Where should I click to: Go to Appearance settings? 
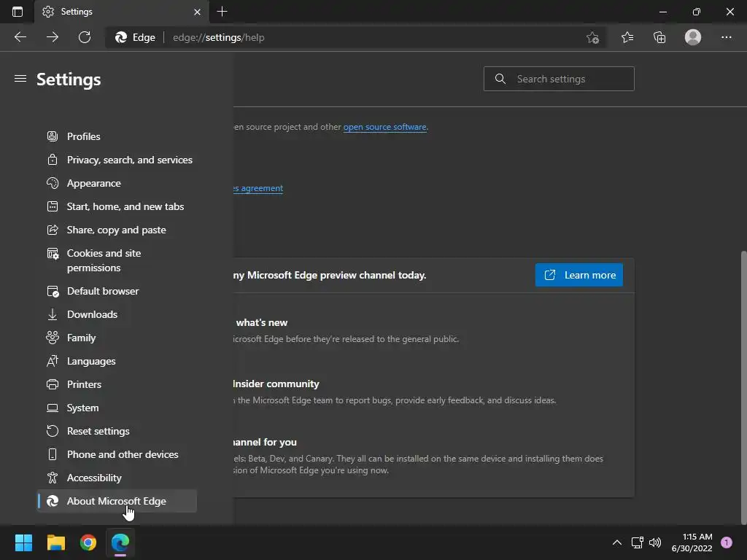point(117,183)
